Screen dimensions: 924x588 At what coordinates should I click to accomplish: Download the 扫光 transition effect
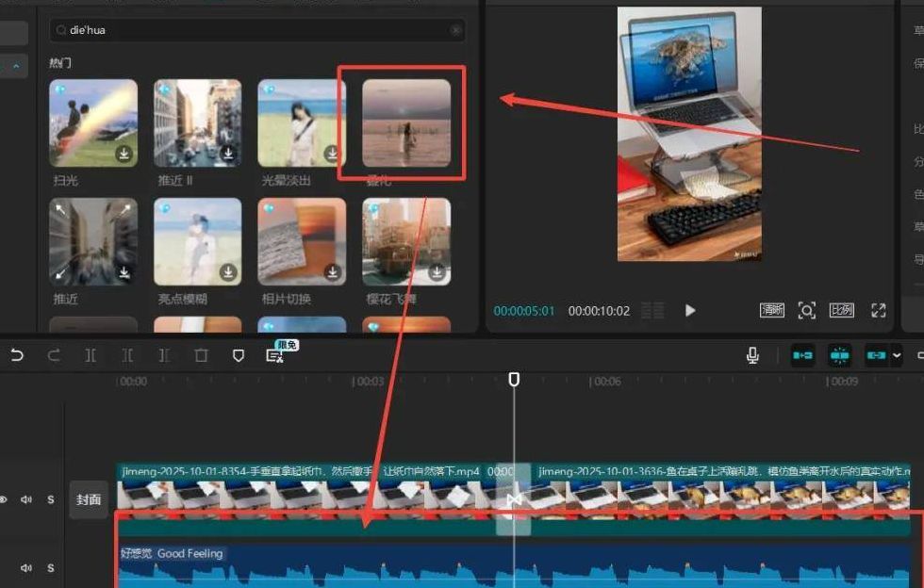(124, 155)
